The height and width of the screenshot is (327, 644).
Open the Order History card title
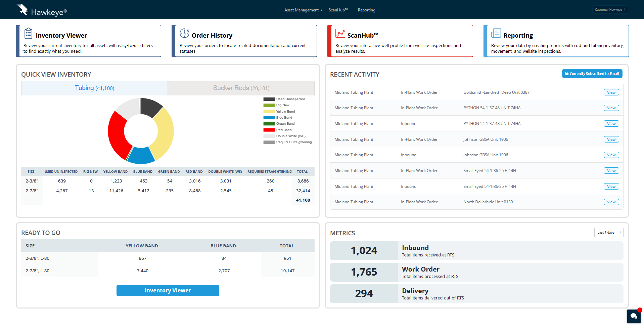click(212, 36)
